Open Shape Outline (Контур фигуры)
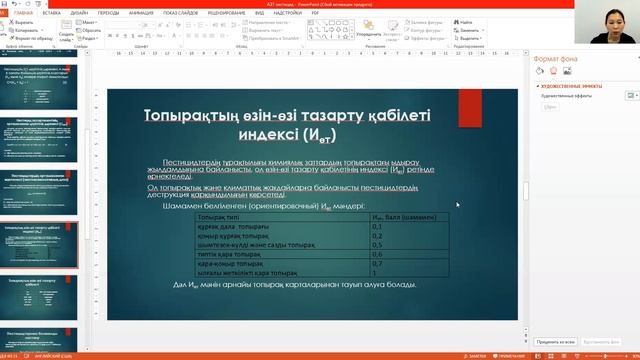The height and width of the screenshot is (360, 640). pos(423,30)
